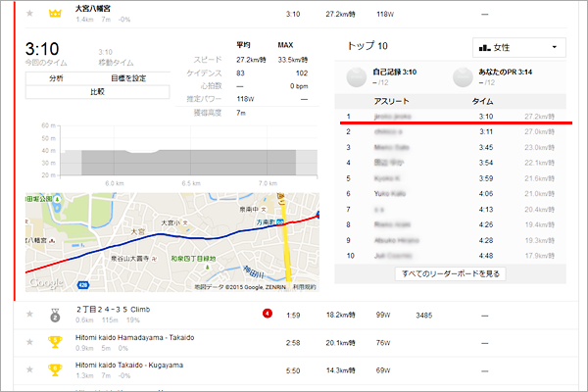Open the rank 9 athlete with 4:28
The image size is (588, 392).
(x=396, y=240)
